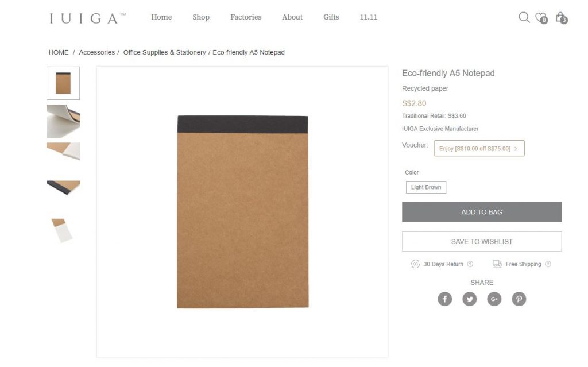Click the 30 Days Return help icon
This screenshot has width=588, height=367.
coord(470,264)
